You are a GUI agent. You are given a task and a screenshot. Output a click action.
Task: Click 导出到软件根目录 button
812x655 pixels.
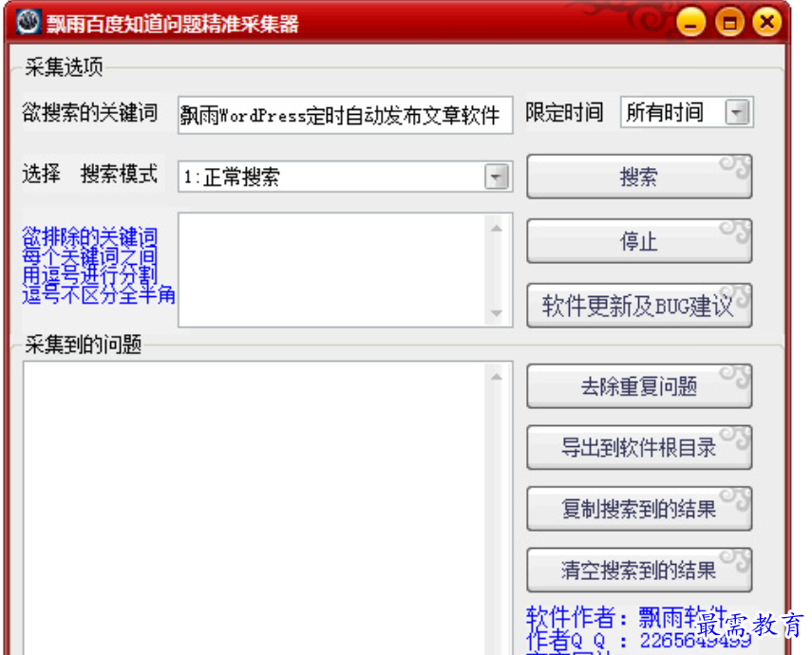[639, 447]
